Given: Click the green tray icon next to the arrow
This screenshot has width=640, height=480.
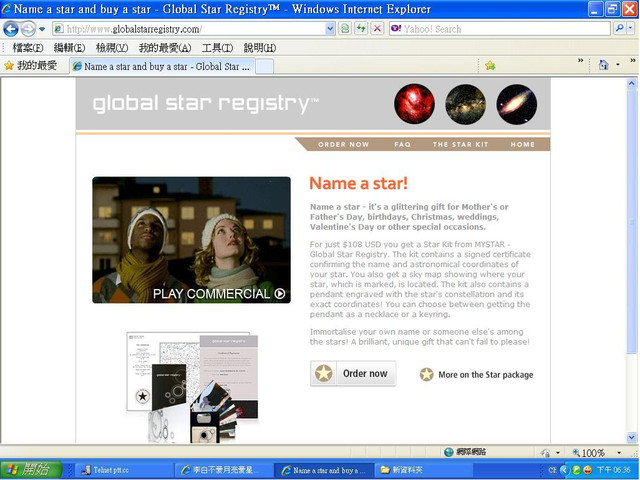Looking at the screenshot, I should point(576,470).
